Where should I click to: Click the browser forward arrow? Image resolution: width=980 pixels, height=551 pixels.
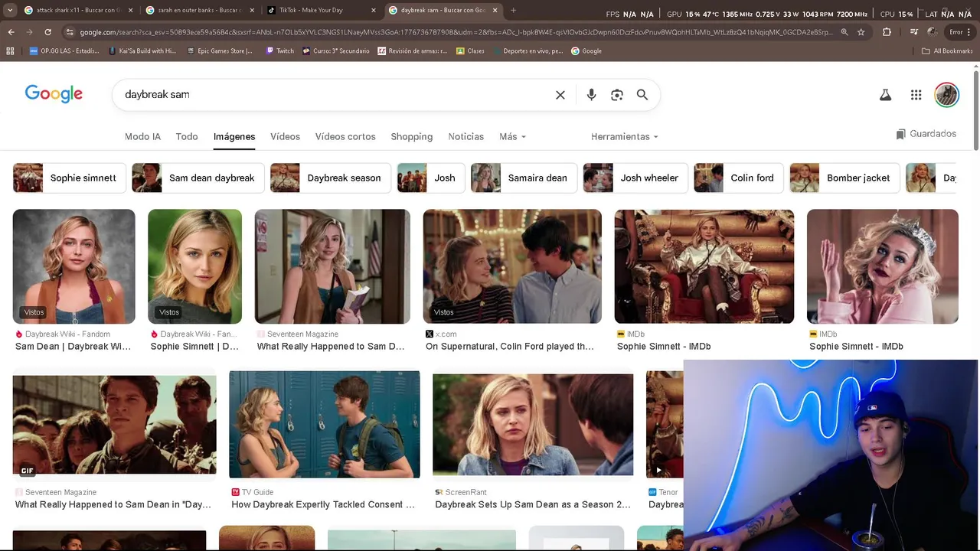(x=29, y=32)
